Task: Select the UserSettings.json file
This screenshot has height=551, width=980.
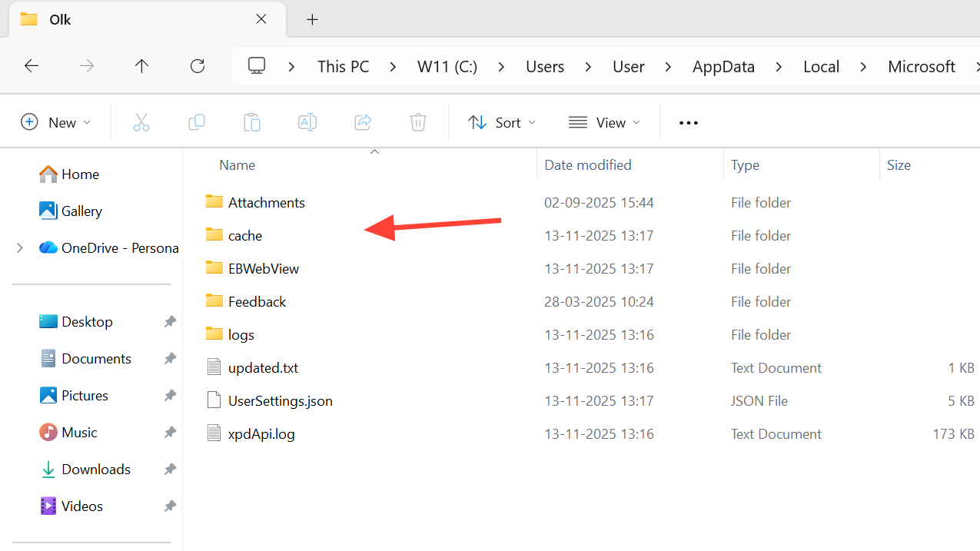Action: [x=280, y=401]
